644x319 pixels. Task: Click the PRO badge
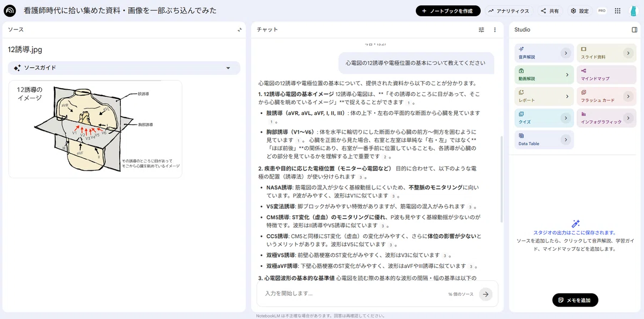point(602,11)
